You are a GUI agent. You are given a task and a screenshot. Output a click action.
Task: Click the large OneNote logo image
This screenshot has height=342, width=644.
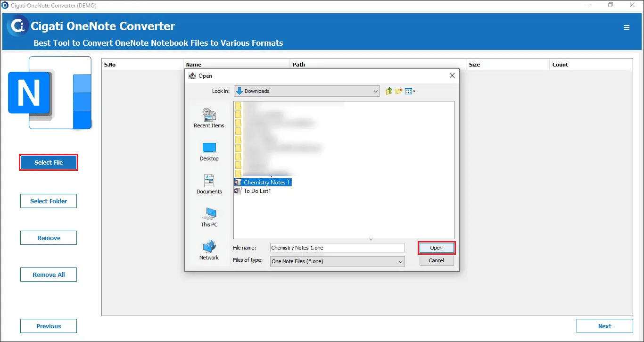point(50,93)
